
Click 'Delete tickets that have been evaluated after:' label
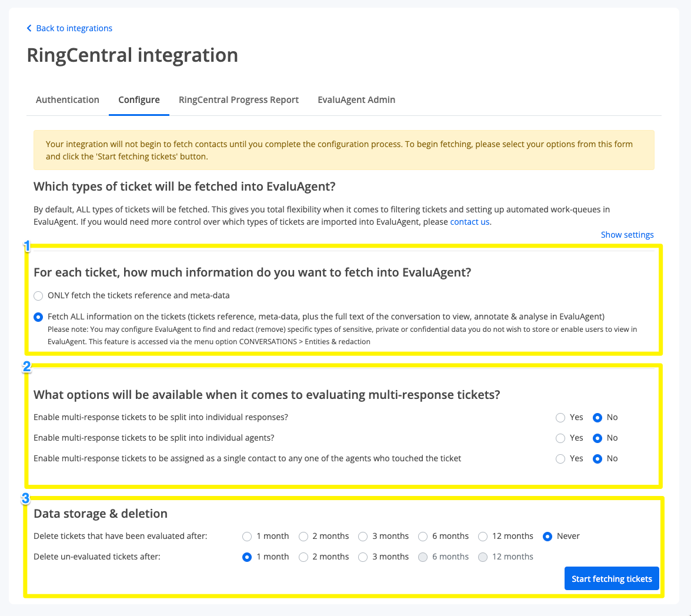pos(121,536)
